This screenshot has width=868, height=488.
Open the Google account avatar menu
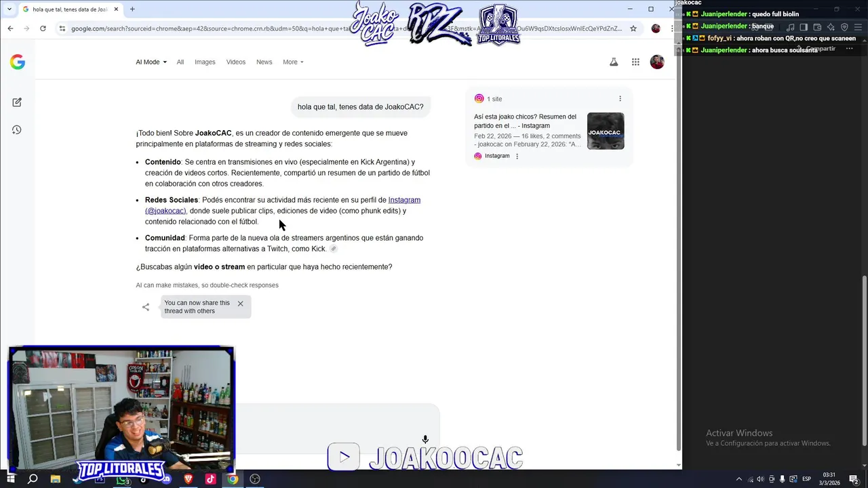(x=657, y=62)
